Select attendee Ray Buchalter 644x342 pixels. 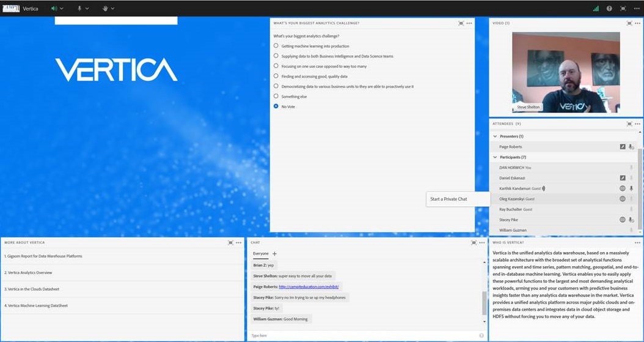coord(565,209)
